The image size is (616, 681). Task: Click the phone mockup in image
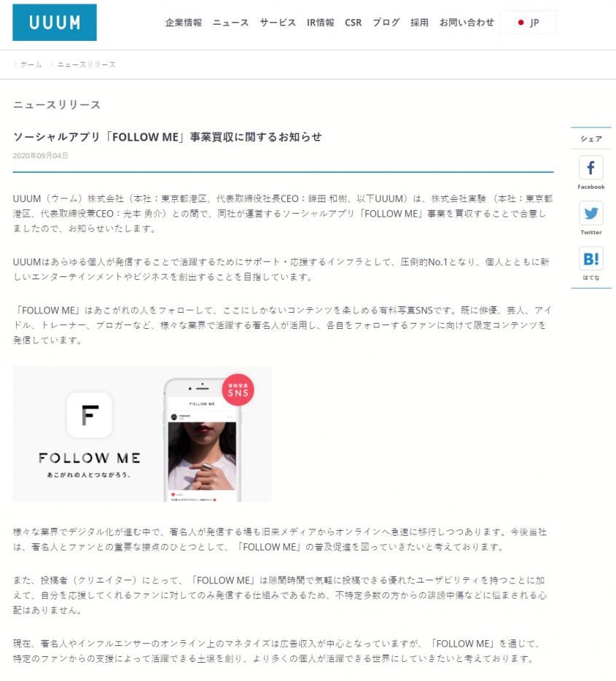(202, 440)
